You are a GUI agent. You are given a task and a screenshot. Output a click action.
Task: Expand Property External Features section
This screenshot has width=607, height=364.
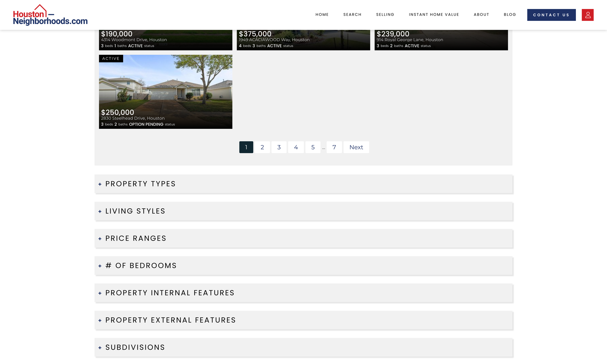click(303, 320)
